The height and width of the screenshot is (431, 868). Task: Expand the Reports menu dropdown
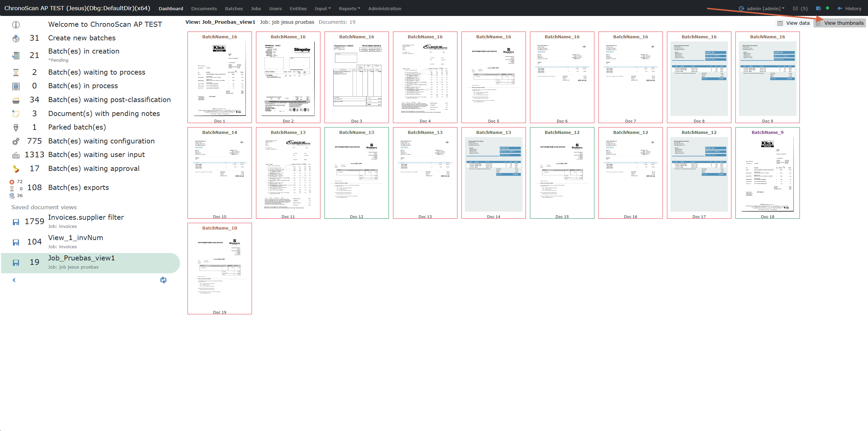pyautogui.click(x=349, y=9)
